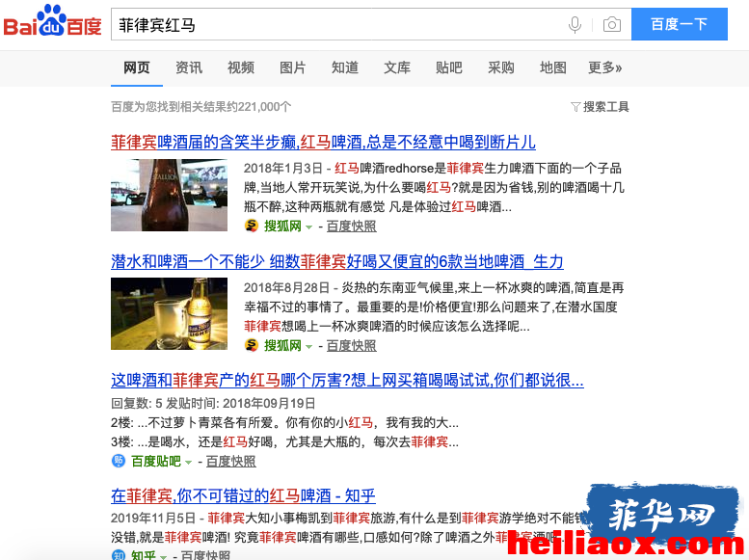Click the Sohu icon under first result
The image size is (749, 560).
coord(252,226)
